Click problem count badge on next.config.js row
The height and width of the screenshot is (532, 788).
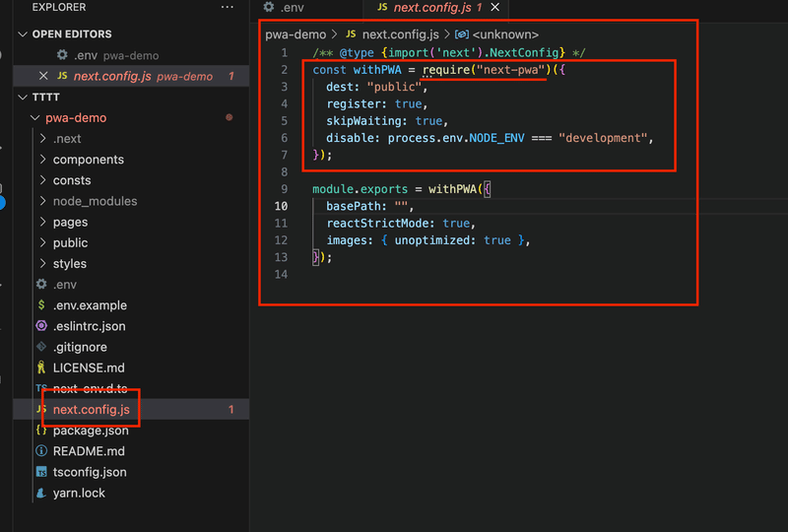click(231, 409)
